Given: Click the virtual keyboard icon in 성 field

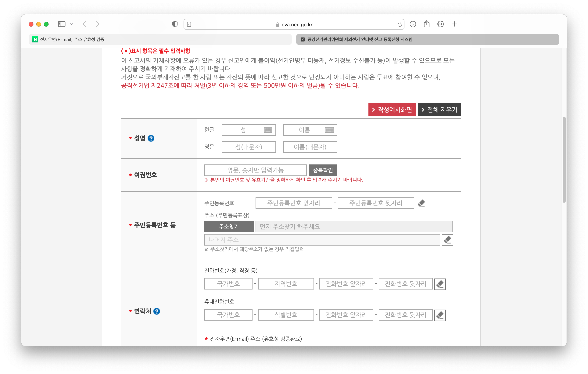Looking at the screenshot, I should 268,130.
